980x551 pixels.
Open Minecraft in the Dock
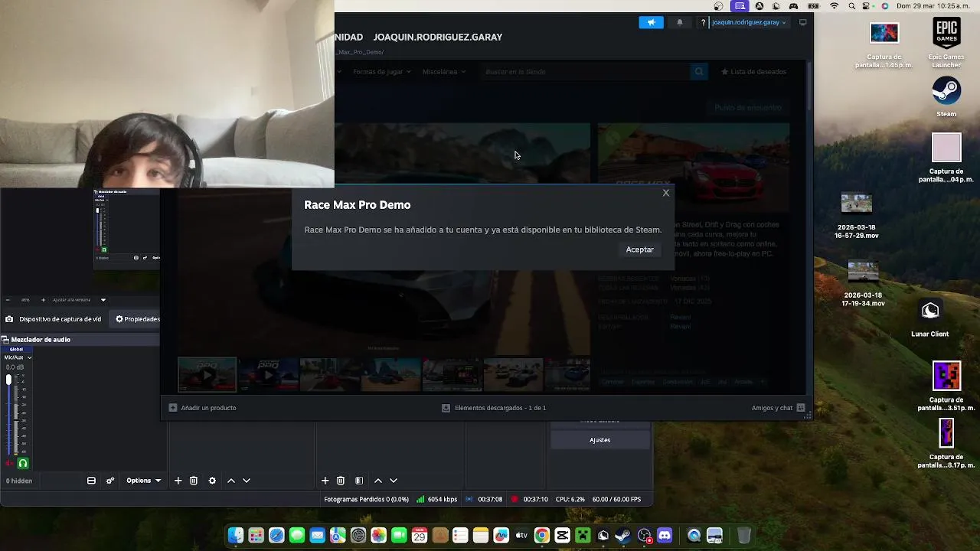click(583, 536)
